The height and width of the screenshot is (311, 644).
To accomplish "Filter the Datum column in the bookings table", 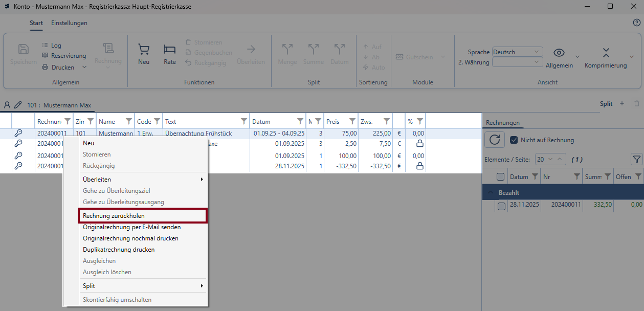I will (300, 122).
